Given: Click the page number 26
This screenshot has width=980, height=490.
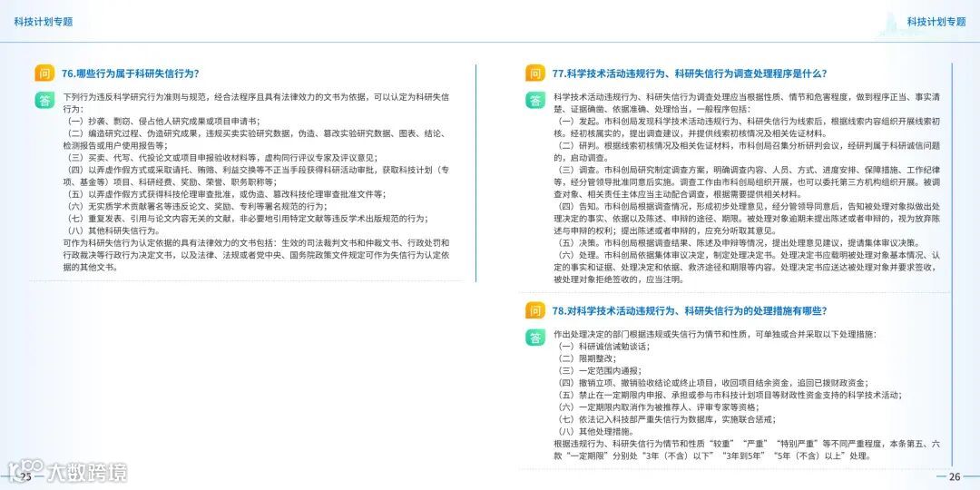Looking at the screenshot, I should [x=955, y=477].
